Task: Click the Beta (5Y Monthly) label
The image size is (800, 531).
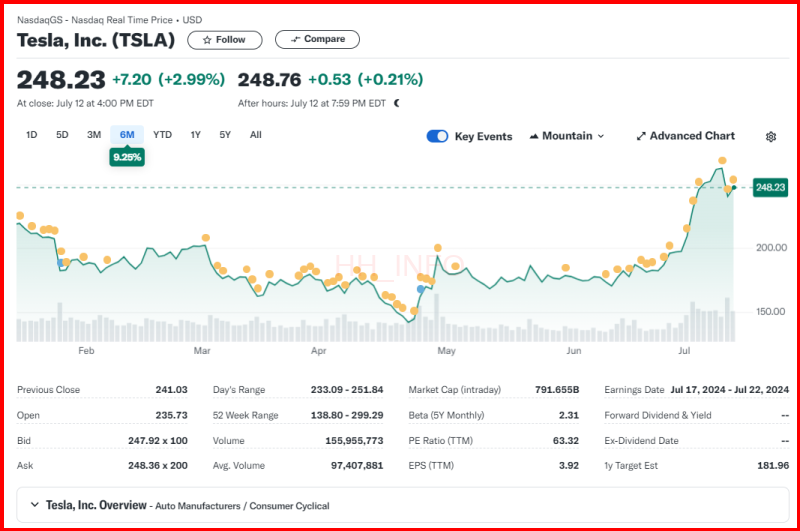Action: (446, 415)
